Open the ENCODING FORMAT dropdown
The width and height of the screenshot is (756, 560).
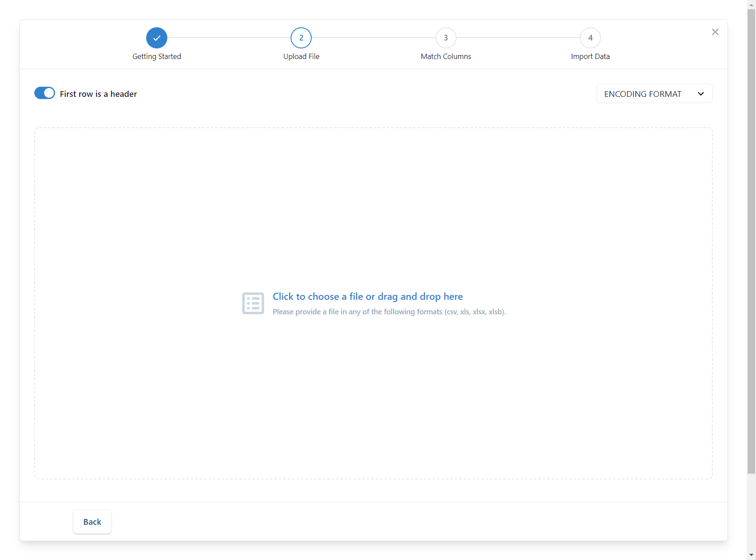(654, 93)
